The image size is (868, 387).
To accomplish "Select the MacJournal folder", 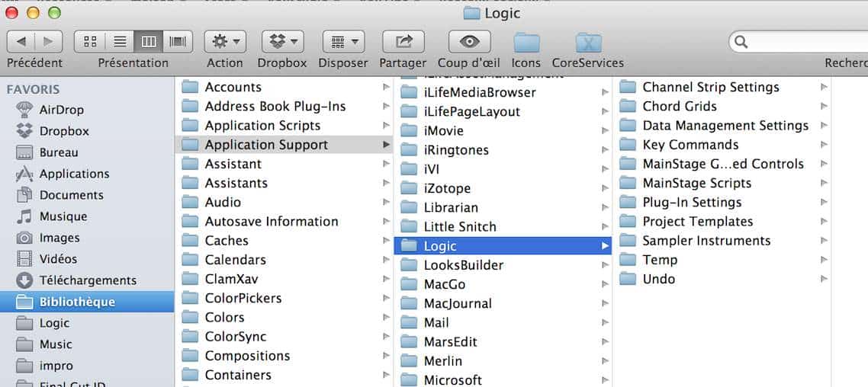I will 503,303.
